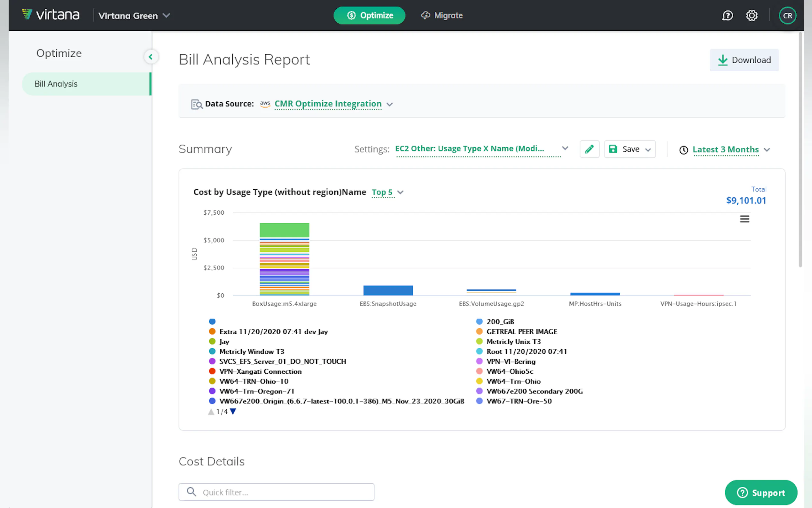Screen dimensions: 812x508
Task: Open the chart hamburger menu icon
Action: click(744, 219)
